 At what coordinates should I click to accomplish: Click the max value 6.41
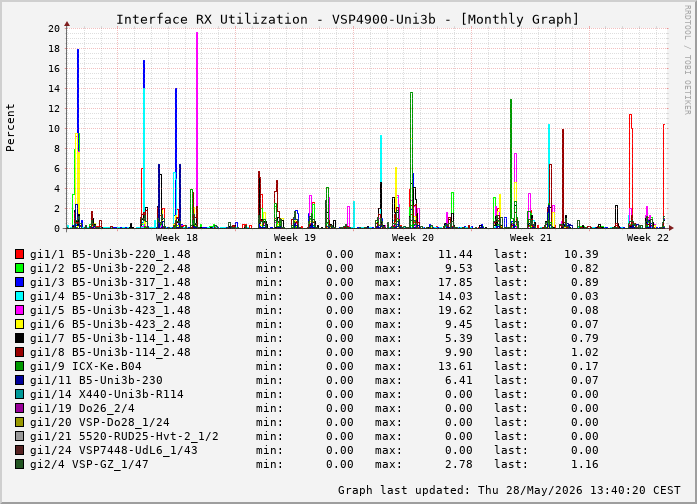pyautogui.click(x=459, y=380)
